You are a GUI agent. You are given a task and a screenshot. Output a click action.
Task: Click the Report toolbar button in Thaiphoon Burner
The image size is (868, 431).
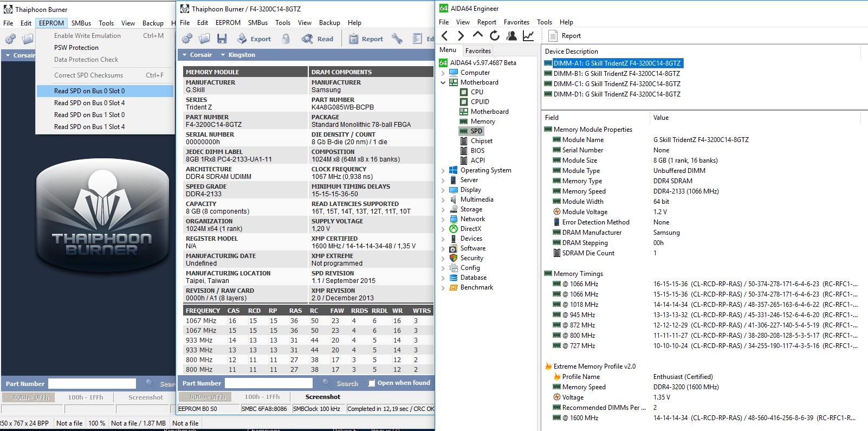tap(366, 38)
